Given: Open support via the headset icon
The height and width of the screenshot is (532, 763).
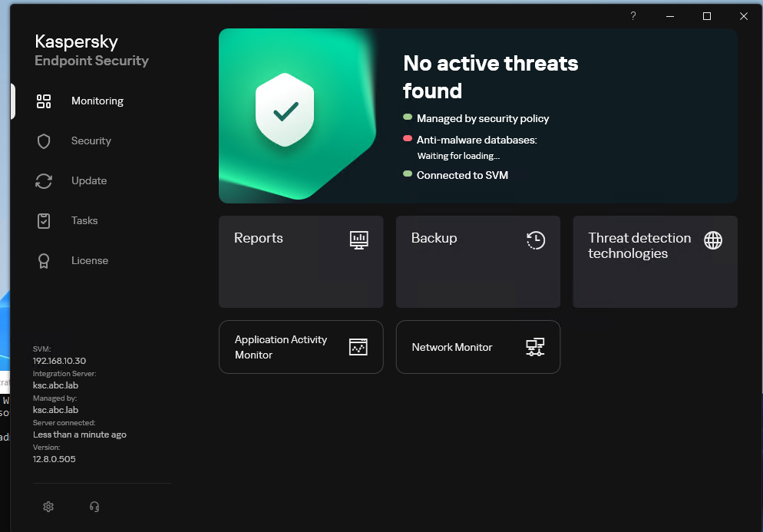Looking at the screenshot, I should point(94,507).
